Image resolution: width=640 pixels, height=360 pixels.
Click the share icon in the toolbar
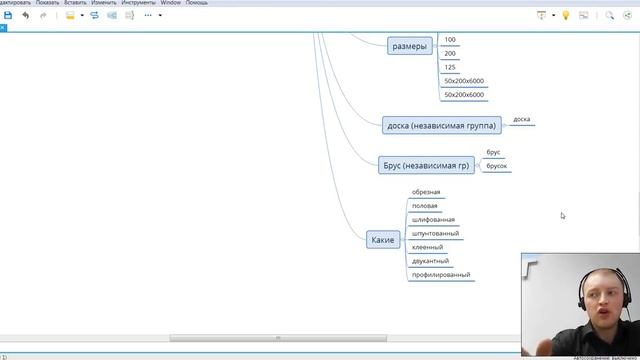pos(627,16)
